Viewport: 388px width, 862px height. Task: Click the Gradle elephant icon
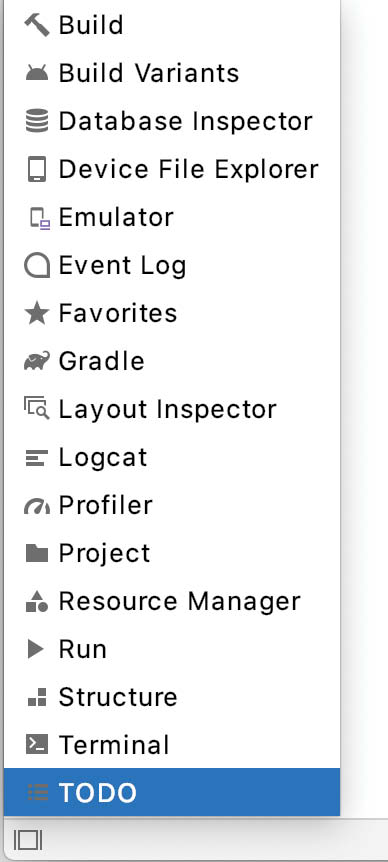point(37,361)
